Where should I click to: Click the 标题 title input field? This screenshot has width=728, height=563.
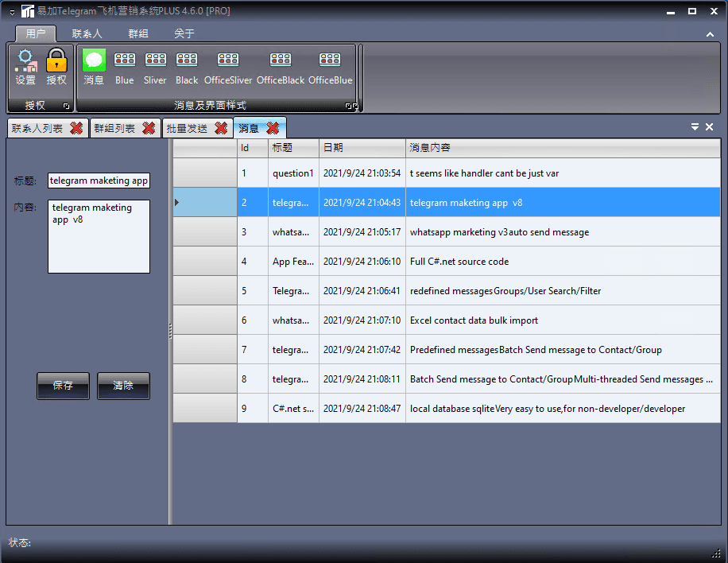[x=99, y=181]
